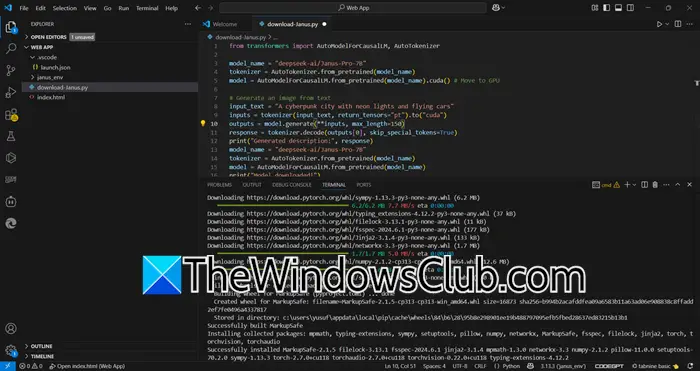Open the Copilot dropdown chevron

pyautogui.click(x=504, y=8)
